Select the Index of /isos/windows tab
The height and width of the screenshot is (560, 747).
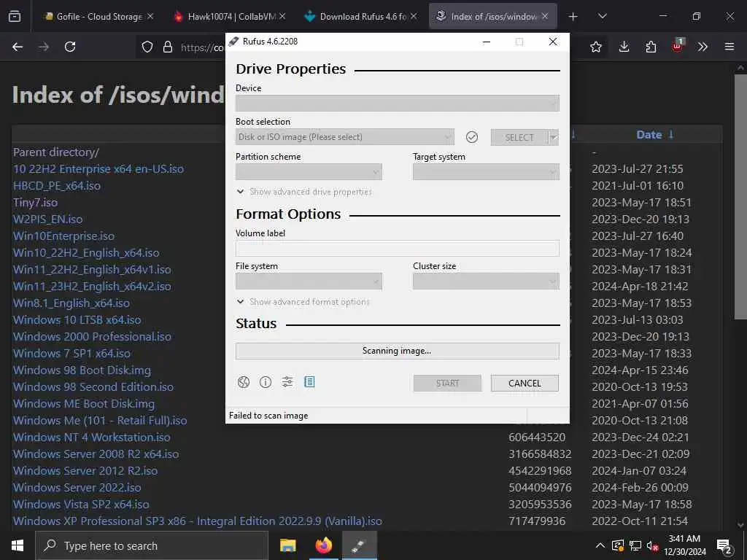pyautogui.click(x=493, y=16)
